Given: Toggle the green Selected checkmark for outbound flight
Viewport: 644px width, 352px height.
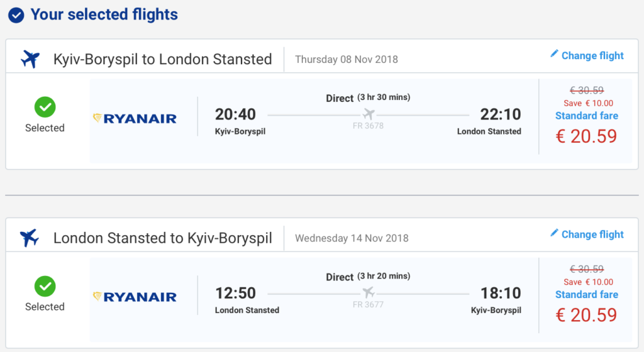Looking at the screenshot, I should click(x=45, y=107).
